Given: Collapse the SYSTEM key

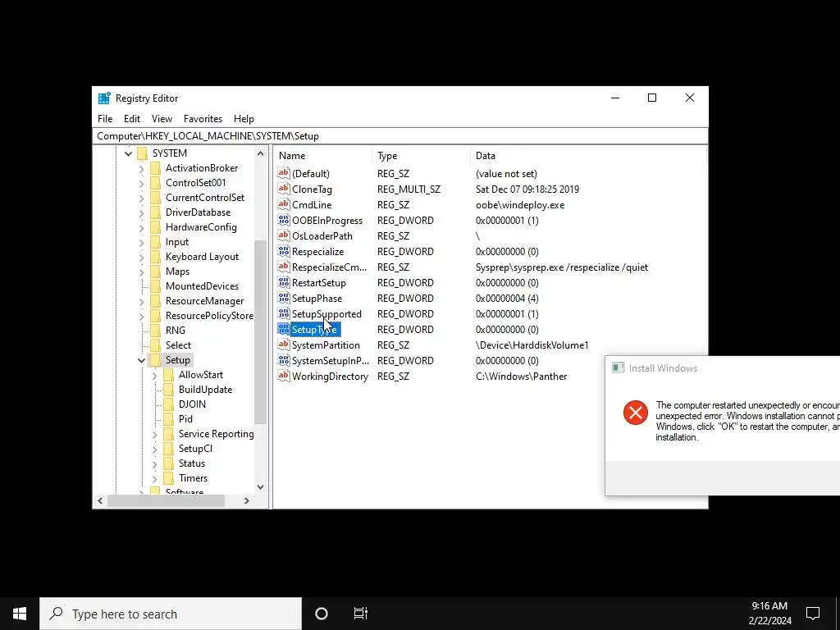Looking at the screenshot, I should click(x=128, y=153).
